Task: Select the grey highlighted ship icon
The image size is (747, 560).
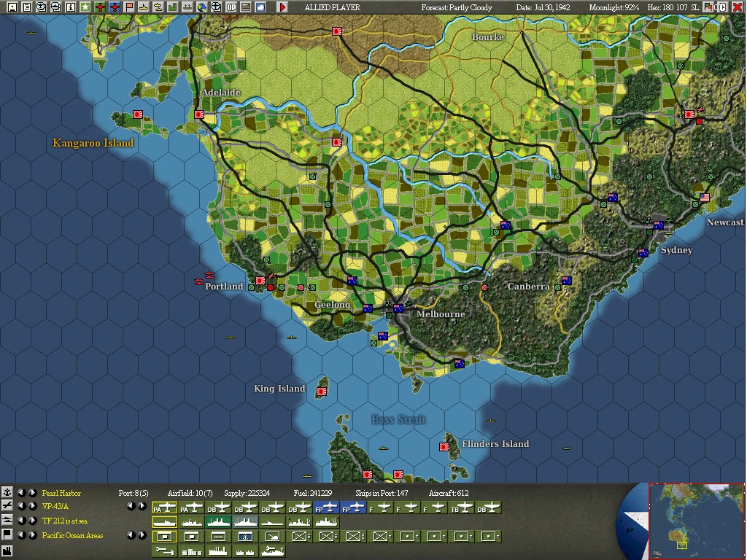Action: click(245, 522)
